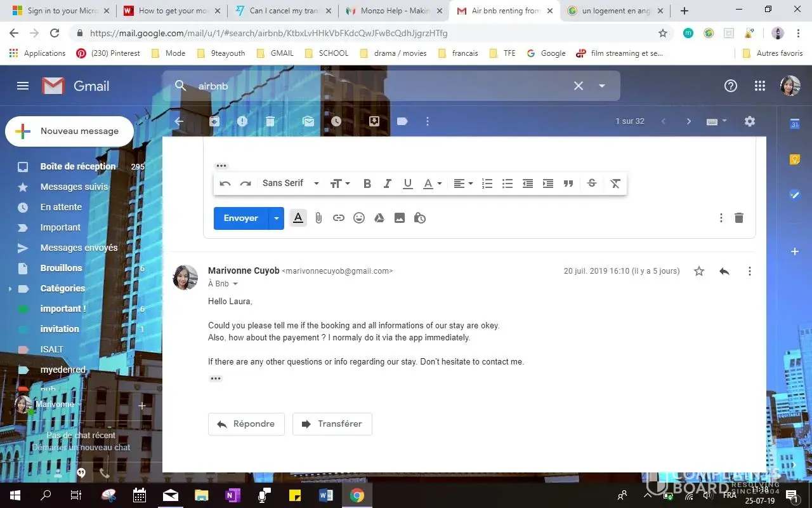812x508 pixels.
Task: Insert an emoji into the reply
Action: (x=359, y=218)
